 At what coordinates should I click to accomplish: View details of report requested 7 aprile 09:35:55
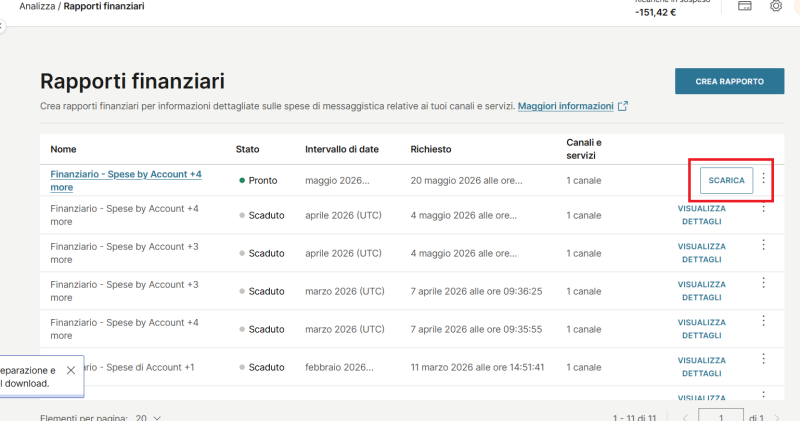[702, 329]
